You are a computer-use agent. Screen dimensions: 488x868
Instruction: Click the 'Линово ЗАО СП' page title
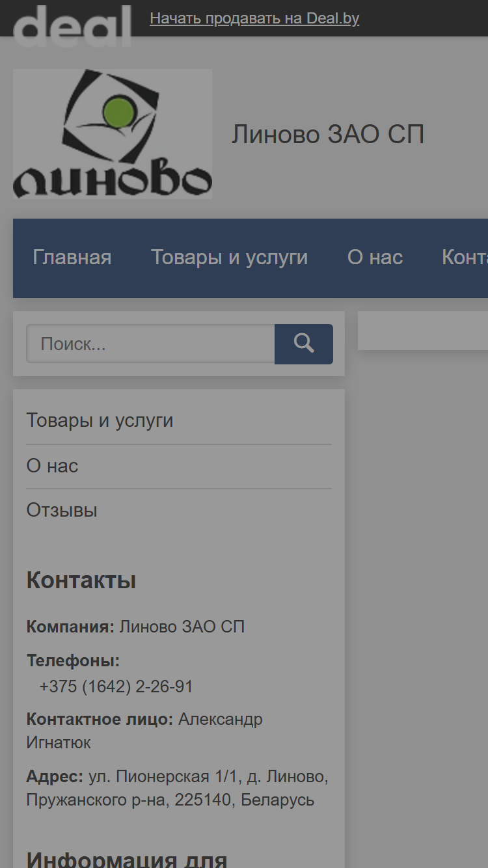[x=328, y=135]
